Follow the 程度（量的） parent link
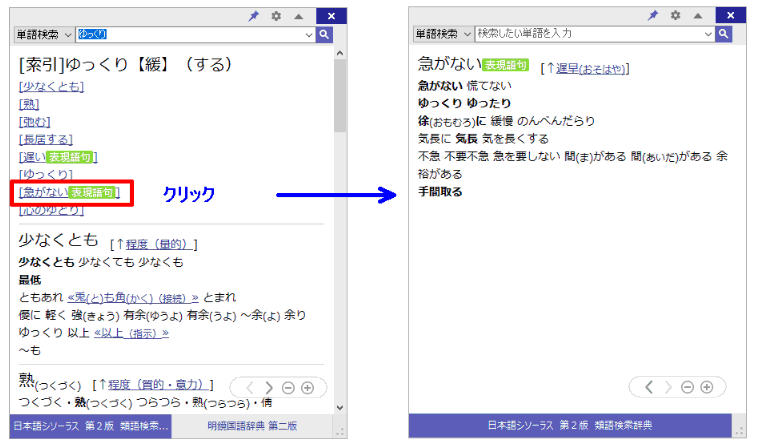Viewport: 758px width, 446px height. tap(159, 245)
